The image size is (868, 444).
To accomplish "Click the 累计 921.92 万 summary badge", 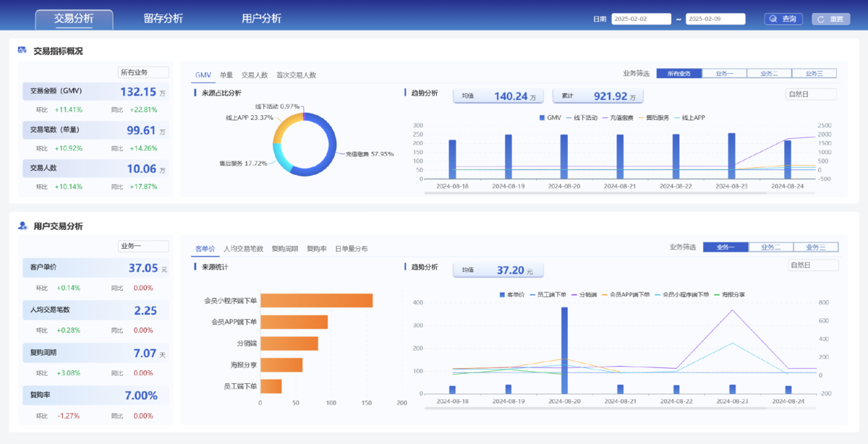I will pos(597,96).
